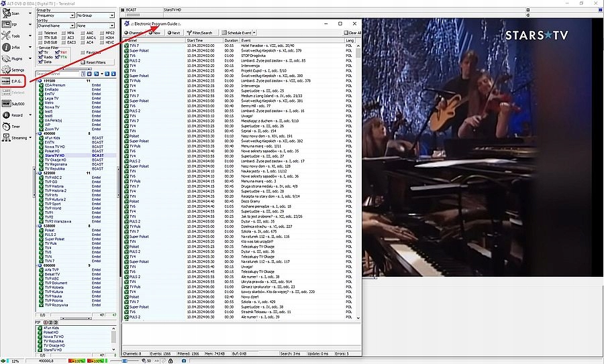Image resolution: width=604 pixels, height=364 pixels.
Task: Click the Record icon in sidebar
Action: [7, 115]
